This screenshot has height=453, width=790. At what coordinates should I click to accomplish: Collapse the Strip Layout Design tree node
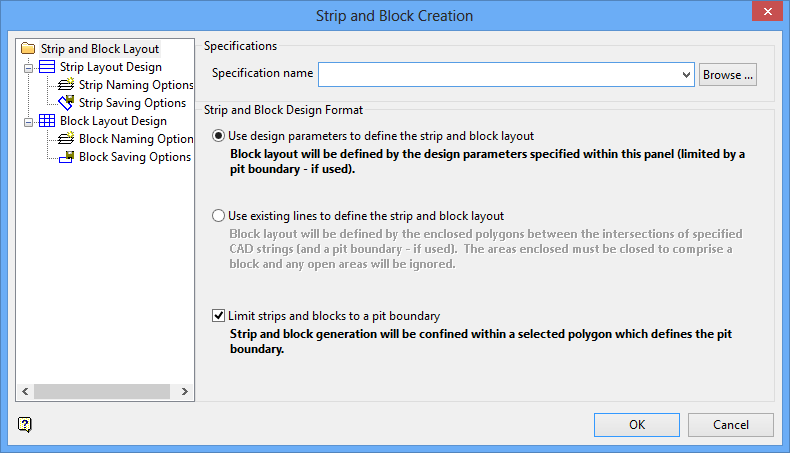[x=29, y=67]
